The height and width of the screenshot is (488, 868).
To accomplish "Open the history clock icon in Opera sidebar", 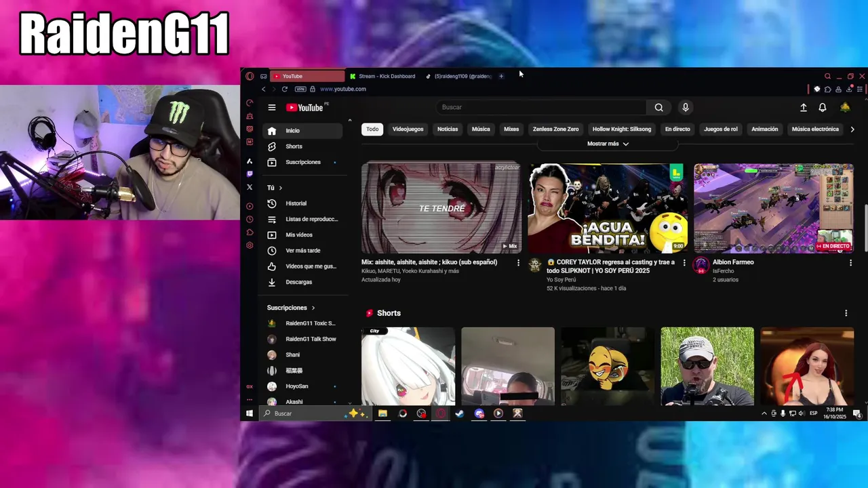I will click(x=250, y=219).
